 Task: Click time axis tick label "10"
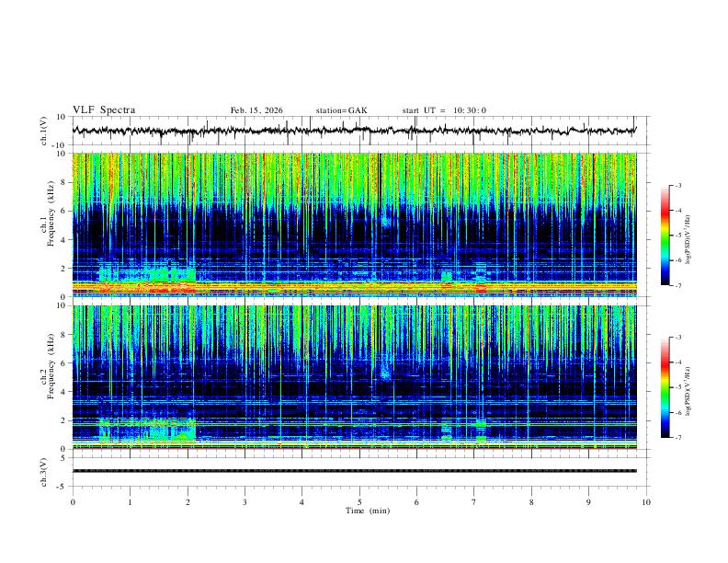(x=646, y=502)
